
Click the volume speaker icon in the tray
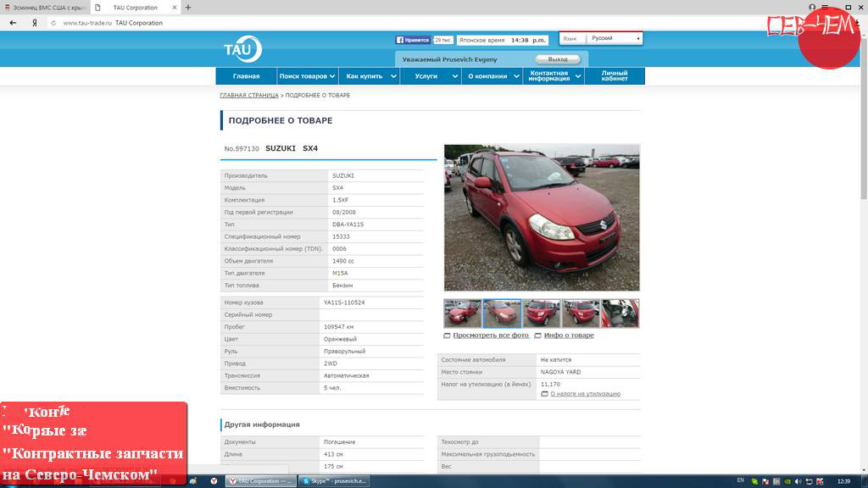[798, 481]
